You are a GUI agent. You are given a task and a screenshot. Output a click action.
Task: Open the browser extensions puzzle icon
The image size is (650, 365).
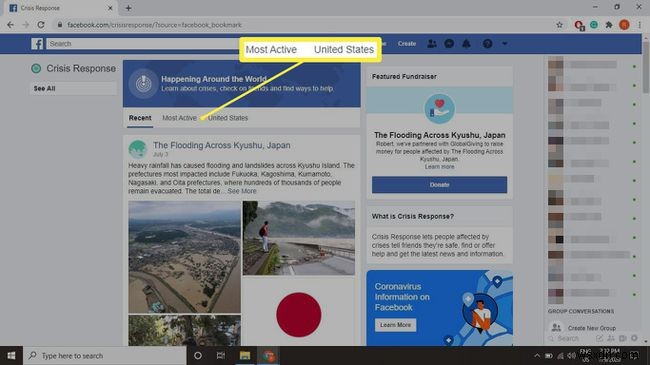click(x=609, y=25)
